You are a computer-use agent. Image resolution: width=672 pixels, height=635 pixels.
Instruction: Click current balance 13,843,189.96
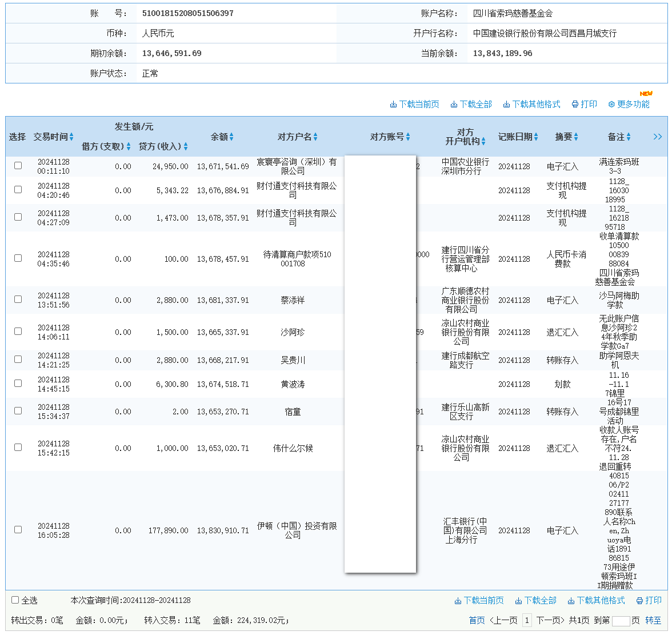point(502,53)
